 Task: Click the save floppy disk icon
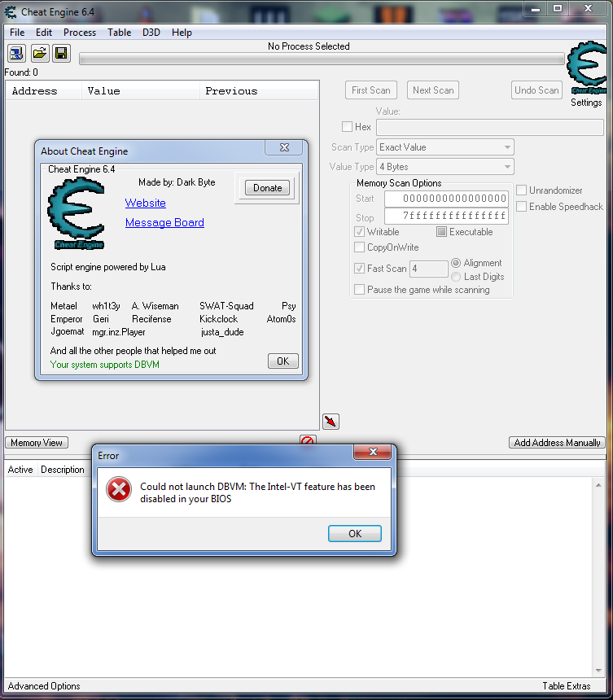point(61,54)
